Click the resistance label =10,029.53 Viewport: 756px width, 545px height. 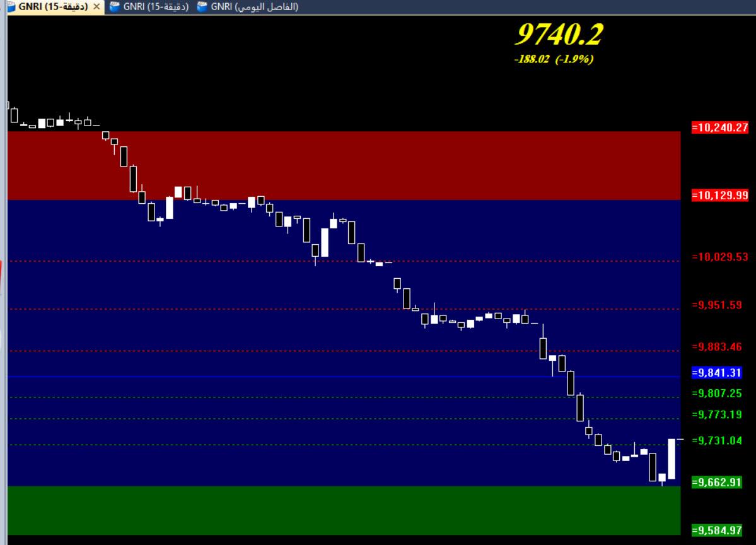(720, 257)
